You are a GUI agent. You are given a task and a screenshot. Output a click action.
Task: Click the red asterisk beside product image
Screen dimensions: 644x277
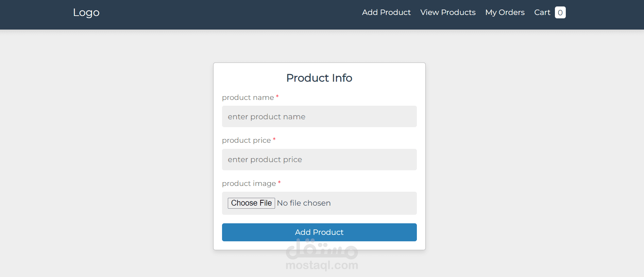[x=279, y=183]
